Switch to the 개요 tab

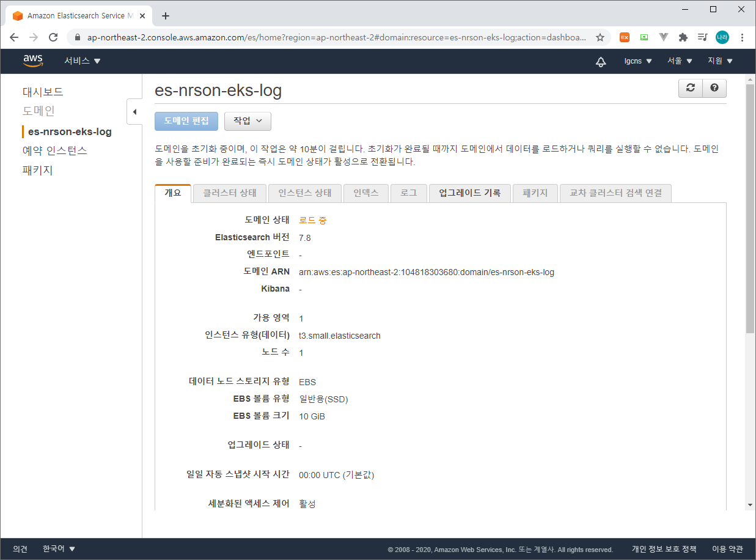tap(173, 193)
